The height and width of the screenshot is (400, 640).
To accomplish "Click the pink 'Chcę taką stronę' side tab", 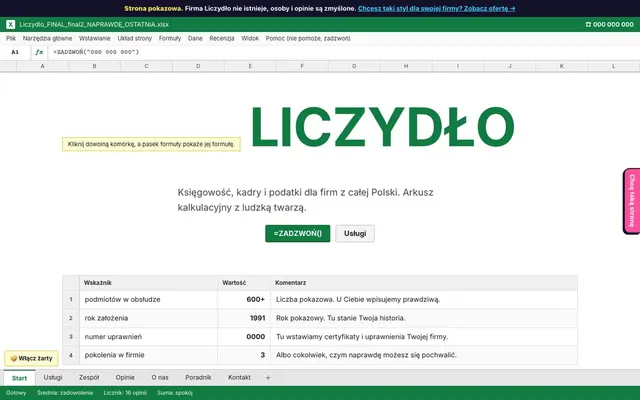I will pos(631,201).
